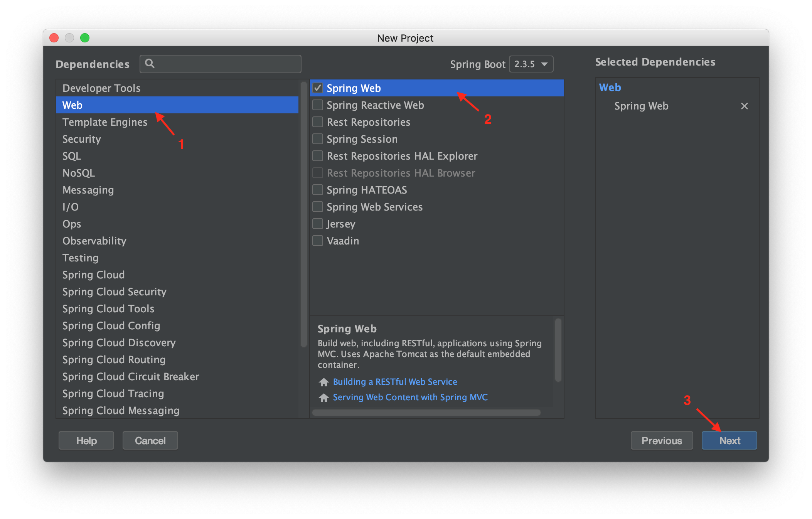Remove Spring Web using the X icon
This screenshot has height=519, width=812.
[x=744, y=106]
